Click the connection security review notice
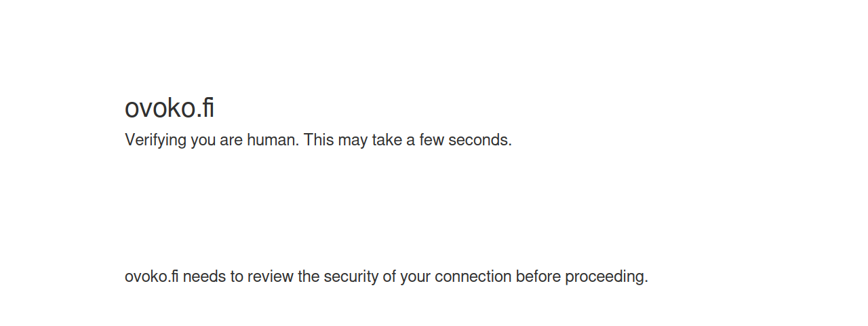This screenshot has width=868, height=326. 387,276
